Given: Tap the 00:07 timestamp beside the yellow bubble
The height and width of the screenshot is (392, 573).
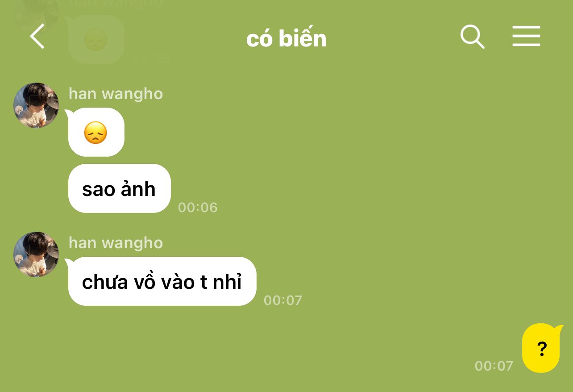Looking at the screenshot, I should 494,366.
